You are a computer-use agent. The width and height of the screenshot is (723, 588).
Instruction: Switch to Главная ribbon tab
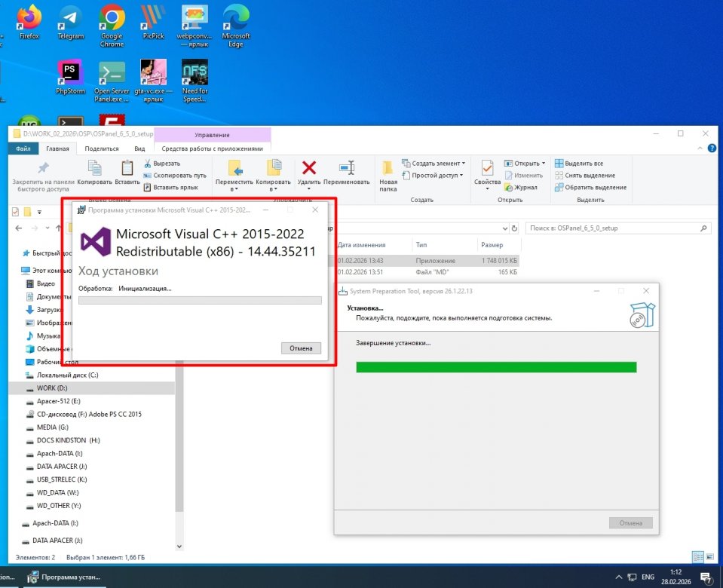click(57, 149)
